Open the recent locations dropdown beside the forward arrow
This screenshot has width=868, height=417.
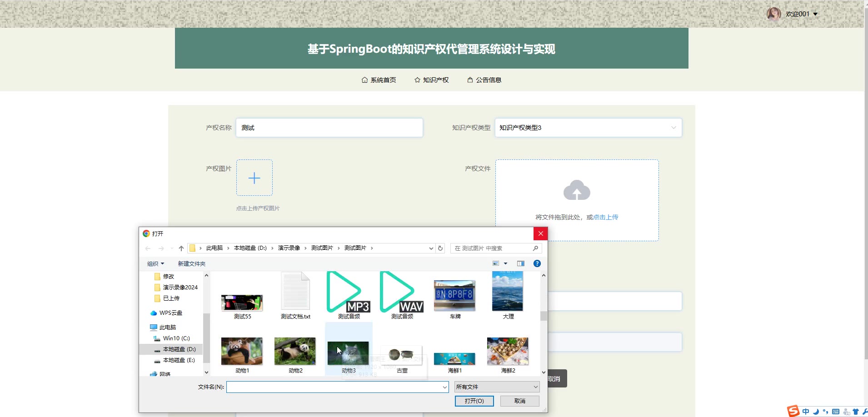click(x=172, y=248)
